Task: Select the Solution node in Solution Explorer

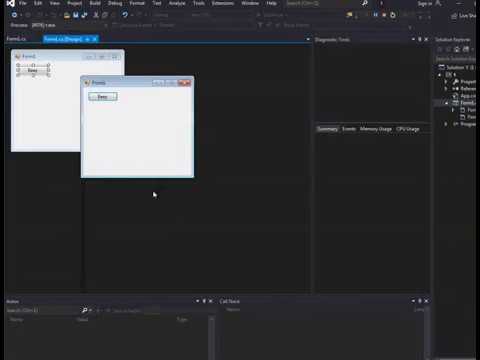Action: pyautogui.click(x=457, y=67)
